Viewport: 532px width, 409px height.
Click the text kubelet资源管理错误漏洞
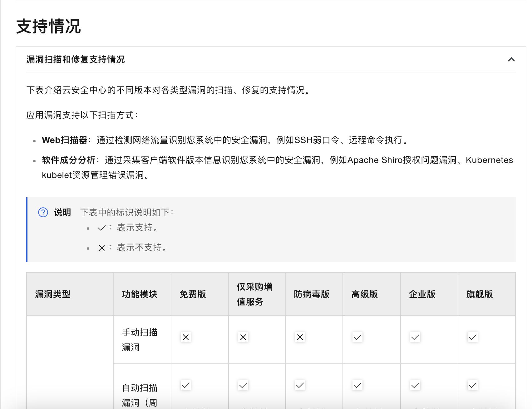(96, 175)
